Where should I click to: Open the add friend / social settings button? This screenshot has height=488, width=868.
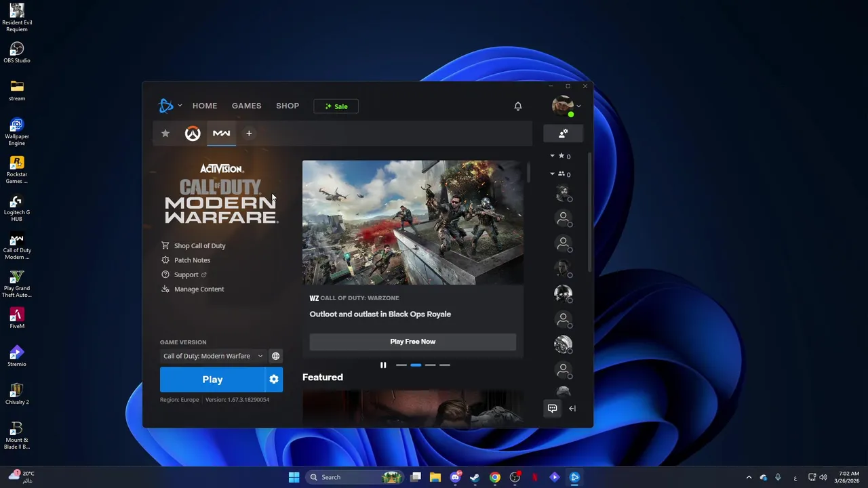click(x=563, y=134)
